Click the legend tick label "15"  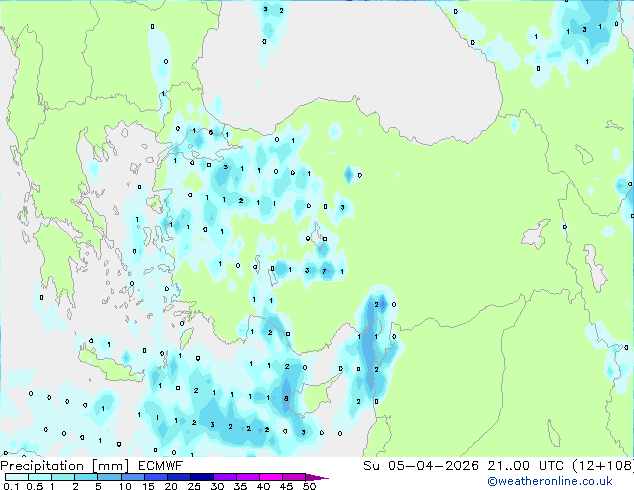click(x=148, y=486)
